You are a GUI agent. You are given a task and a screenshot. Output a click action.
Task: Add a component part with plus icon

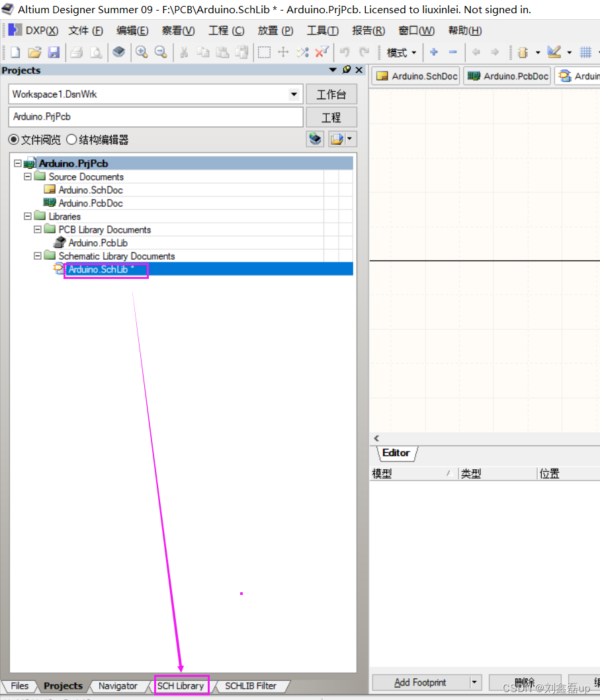pyautogui.click(x=433, y=52)
